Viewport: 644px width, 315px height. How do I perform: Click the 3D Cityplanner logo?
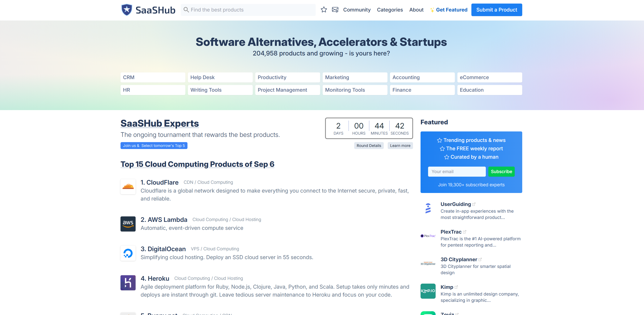coord(428,264)
